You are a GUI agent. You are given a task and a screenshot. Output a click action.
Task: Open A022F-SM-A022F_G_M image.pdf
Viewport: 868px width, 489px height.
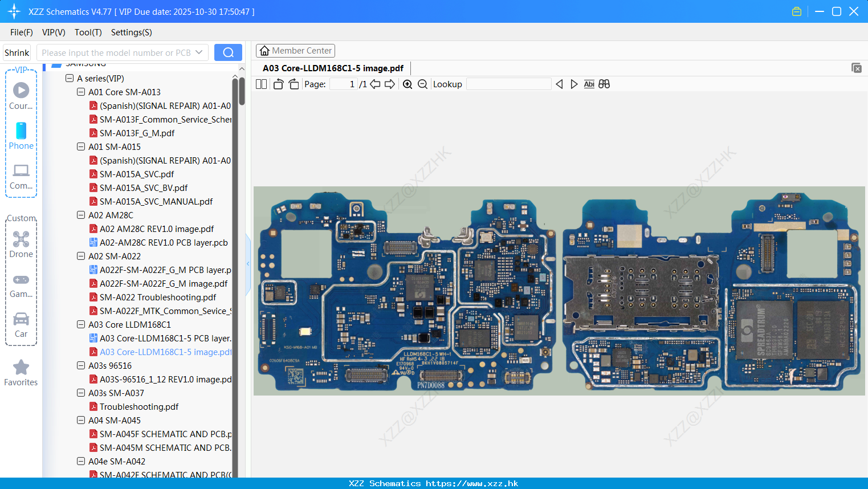point(158,283)
